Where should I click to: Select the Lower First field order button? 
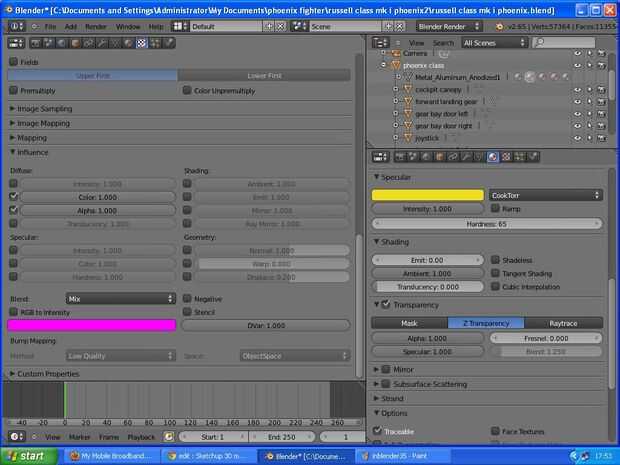[x=264, y=76]
